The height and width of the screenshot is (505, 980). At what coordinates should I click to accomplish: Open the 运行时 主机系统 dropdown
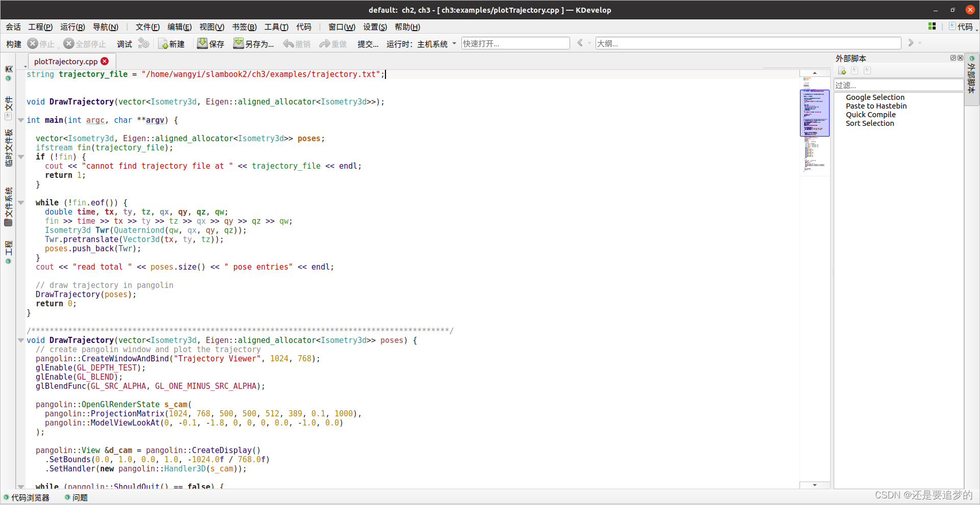point(421,44)
